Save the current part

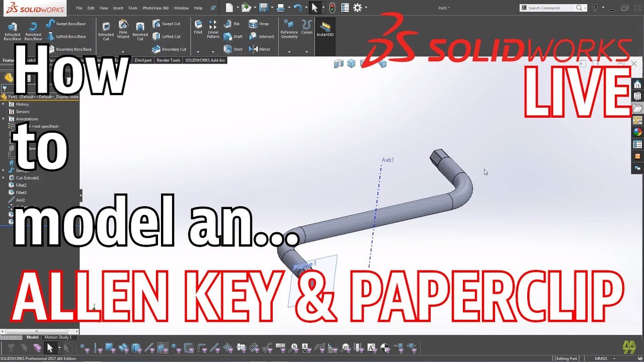pyautogui.click(x=264, y=8)
